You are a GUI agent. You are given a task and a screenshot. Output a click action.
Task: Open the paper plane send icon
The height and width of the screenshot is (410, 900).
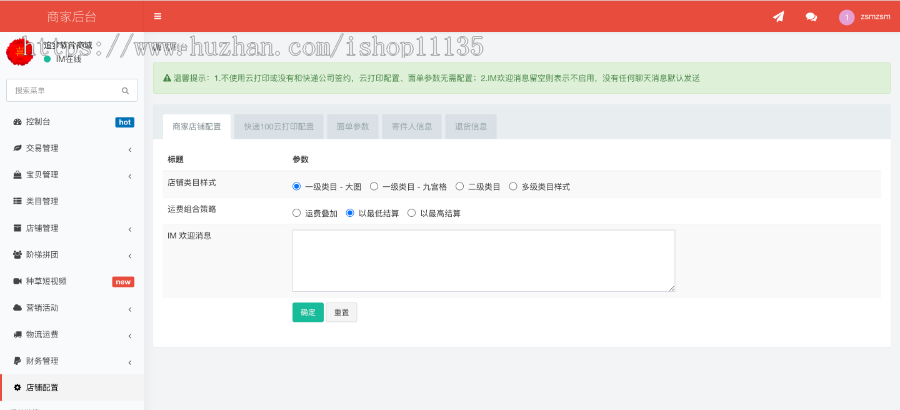click(778, 17)
